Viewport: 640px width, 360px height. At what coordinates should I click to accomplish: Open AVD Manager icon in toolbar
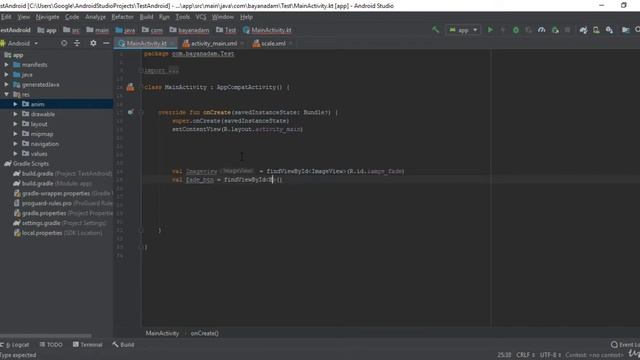click(x=596, y=30)
